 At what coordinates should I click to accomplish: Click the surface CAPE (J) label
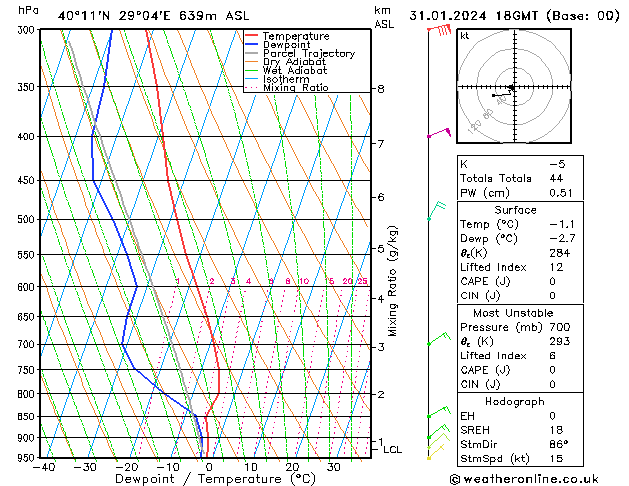click(x=485, y=281)
